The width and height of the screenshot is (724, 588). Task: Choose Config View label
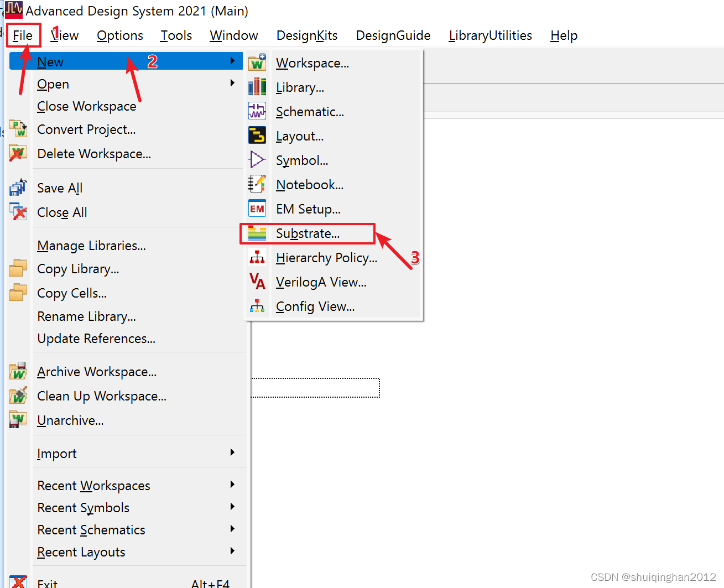point(315,306)
